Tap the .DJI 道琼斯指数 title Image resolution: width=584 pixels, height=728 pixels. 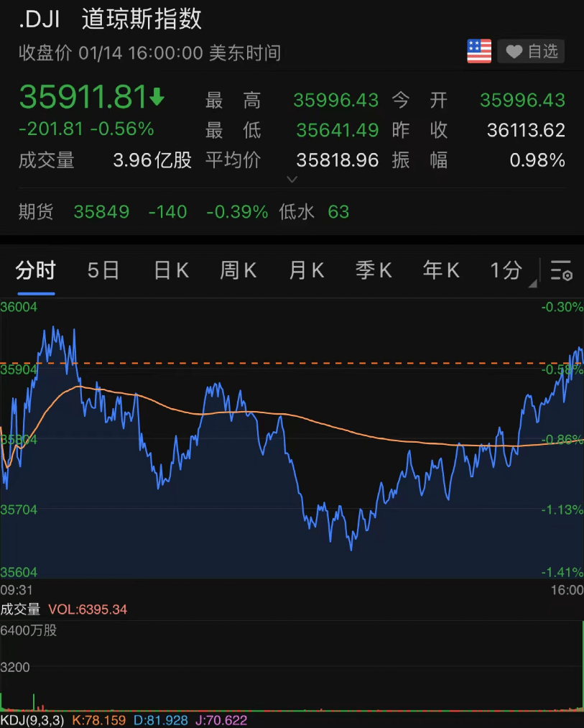[x=110, y=19]
